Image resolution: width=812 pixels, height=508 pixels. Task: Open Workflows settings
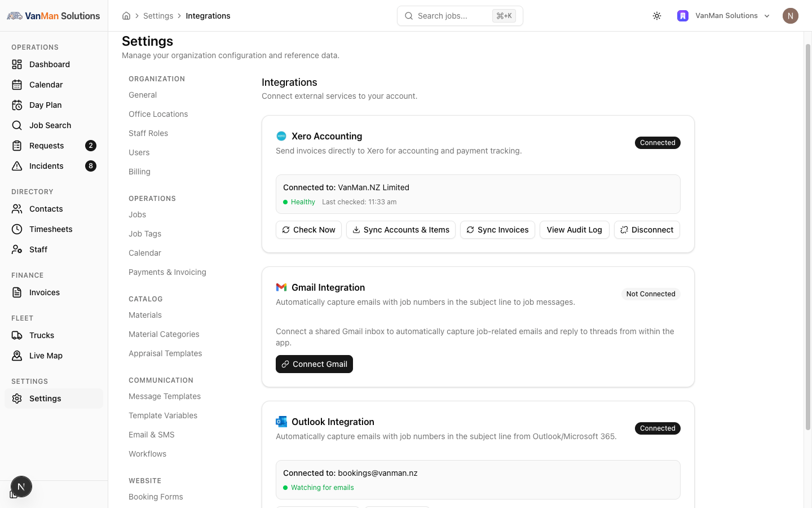coord(147,454)
